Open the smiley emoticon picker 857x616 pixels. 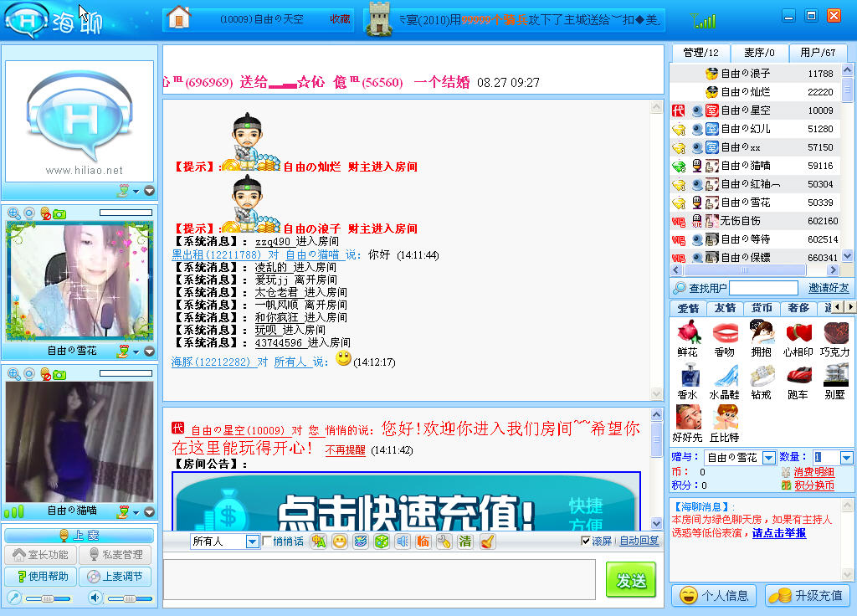point(340,542)
